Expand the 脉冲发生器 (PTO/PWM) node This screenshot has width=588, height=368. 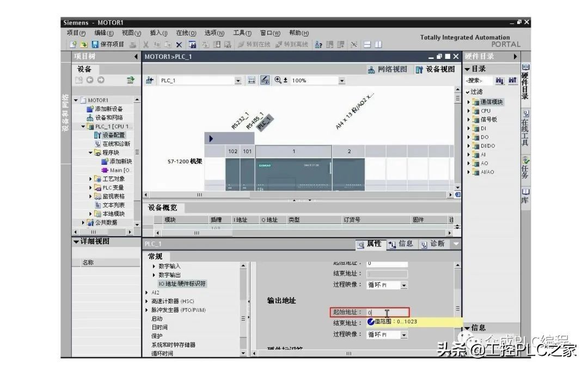click(x=146, y=310)
